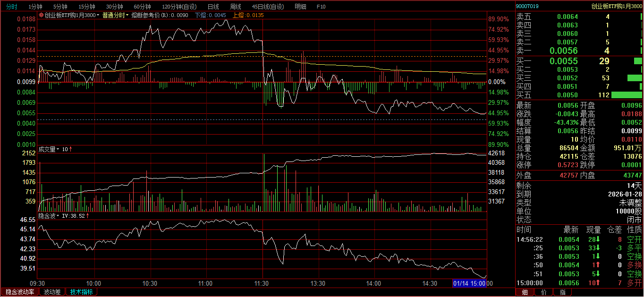The width and height of the screenshot is (644, 297).
Task: Toggle the 细 tick detail view
Action: 525,292
